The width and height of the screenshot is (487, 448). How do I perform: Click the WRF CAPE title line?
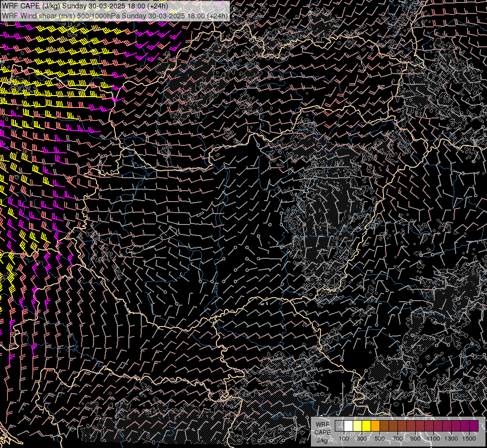click(85, 6)
